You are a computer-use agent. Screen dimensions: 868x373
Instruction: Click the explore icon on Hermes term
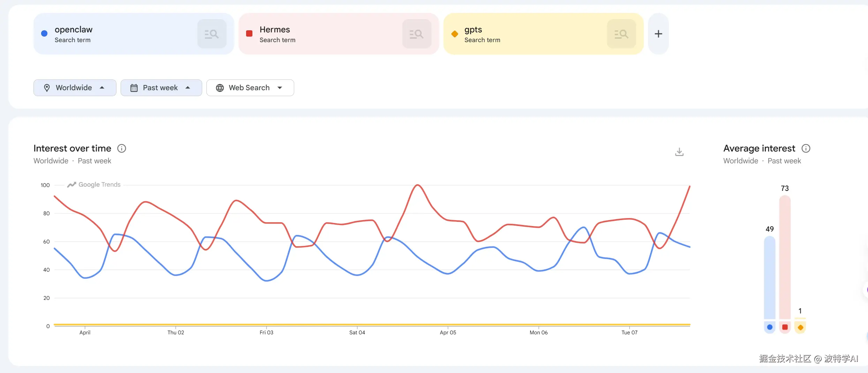(417, 34)
